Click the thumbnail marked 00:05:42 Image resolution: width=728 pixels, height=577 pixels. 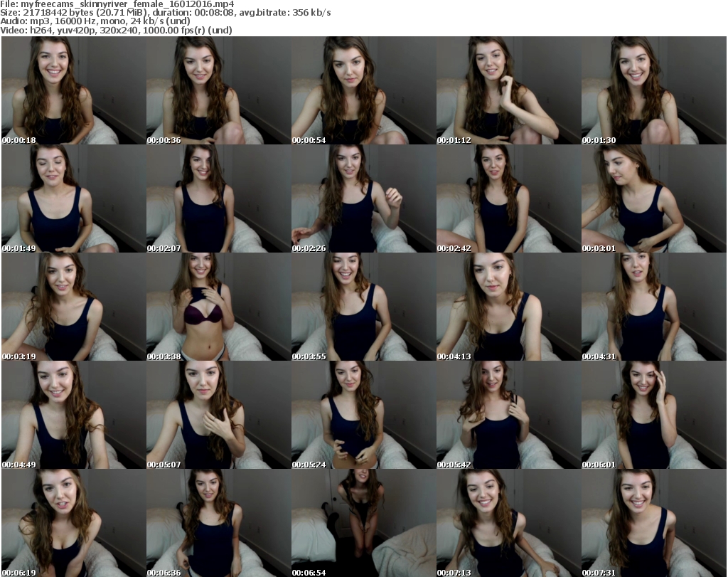pos(508,415)
